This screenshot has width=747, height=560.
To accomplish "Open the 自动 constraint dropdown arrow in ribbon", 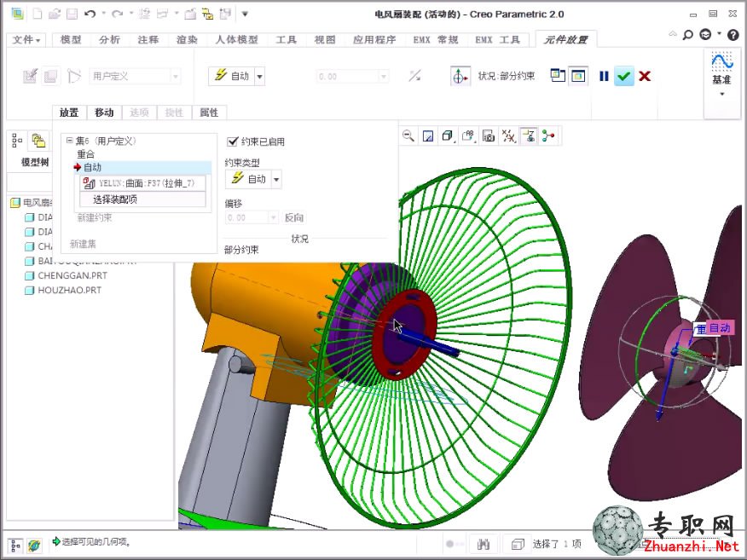I will point(259,76).
